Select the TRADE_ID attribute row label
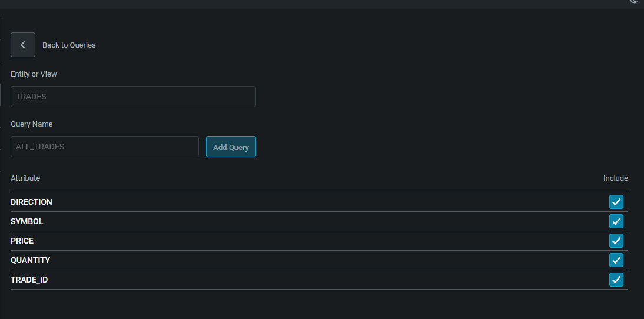 (29, 280)
